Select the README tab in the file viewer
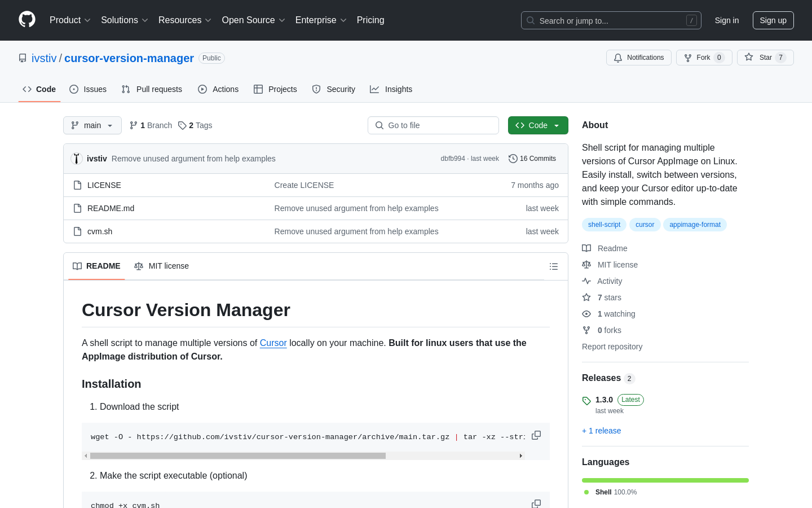 click(x=96, y=266)
